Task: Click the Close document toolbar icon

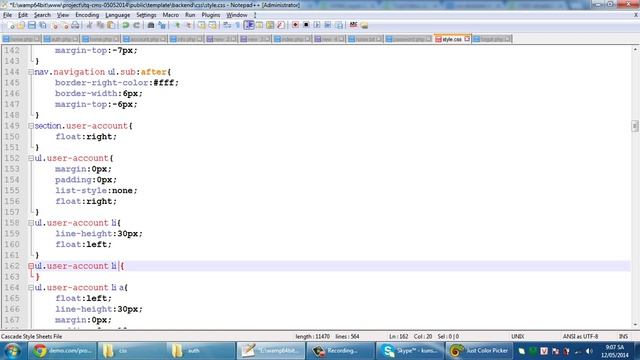Action: click(55, 25)
